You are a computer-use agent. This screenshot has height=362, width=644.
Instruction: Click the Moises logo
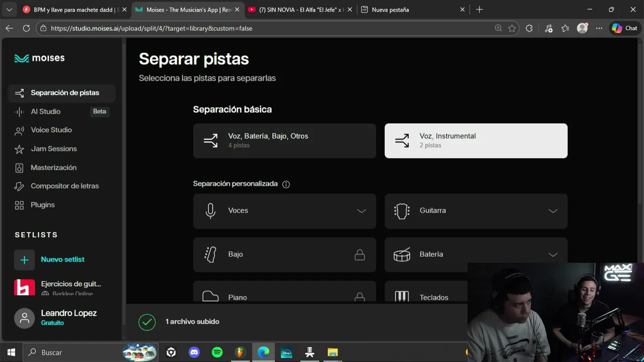coord(39,58)
